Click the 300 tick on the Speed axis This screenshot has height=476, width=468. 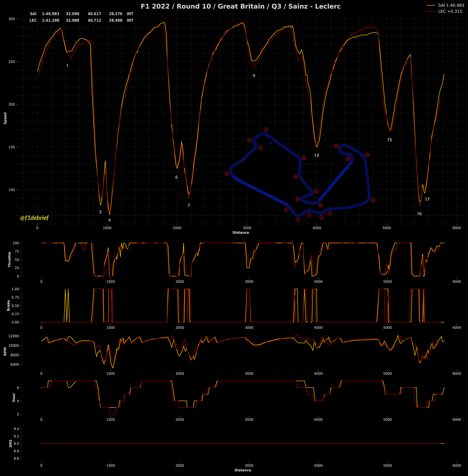coord(11,19)
